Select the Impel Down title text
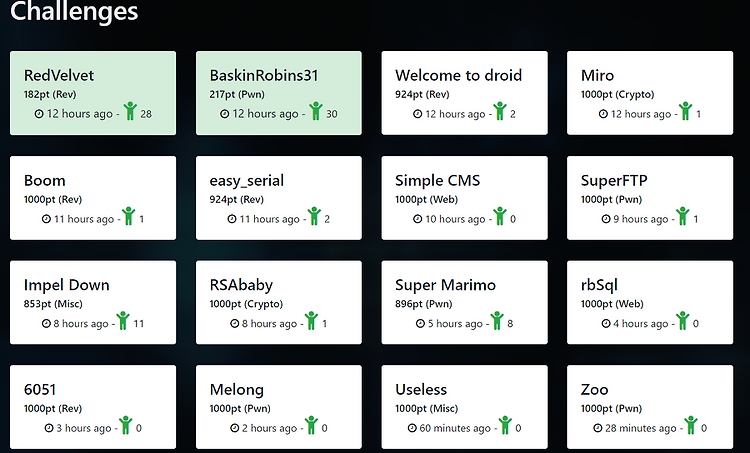 [66, 285]
